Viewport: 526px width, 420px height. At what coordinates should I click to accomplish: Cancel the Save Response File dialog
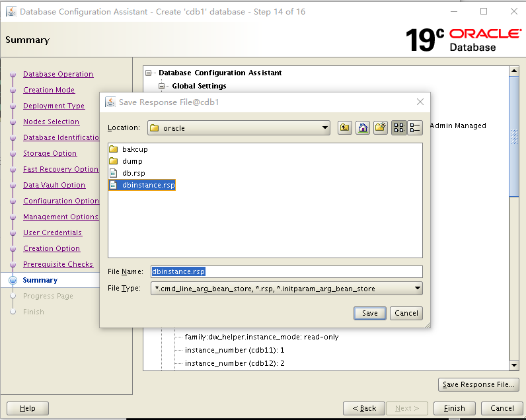(406, 313)
